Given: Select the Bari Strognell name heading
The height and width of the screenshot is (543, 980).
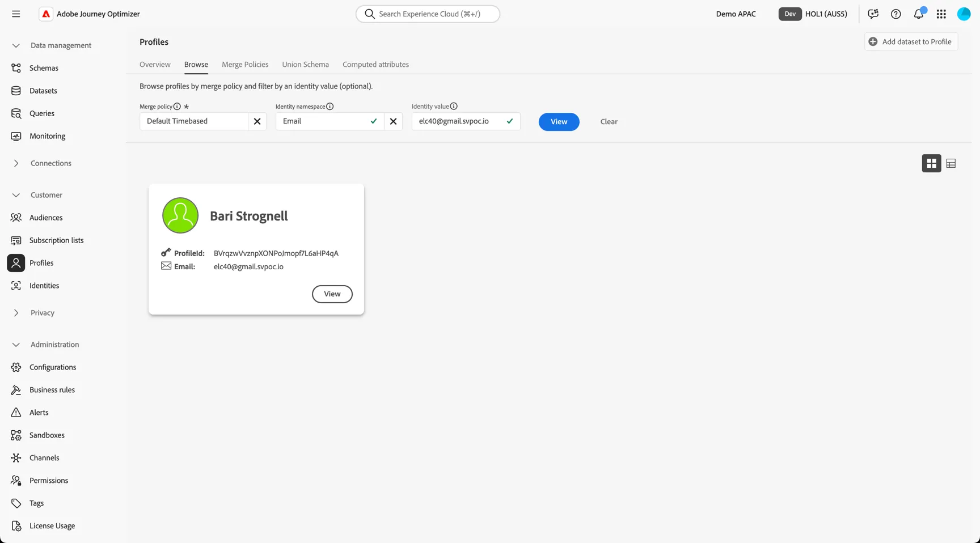Looking at the screenshot, I should pos(249,216).
